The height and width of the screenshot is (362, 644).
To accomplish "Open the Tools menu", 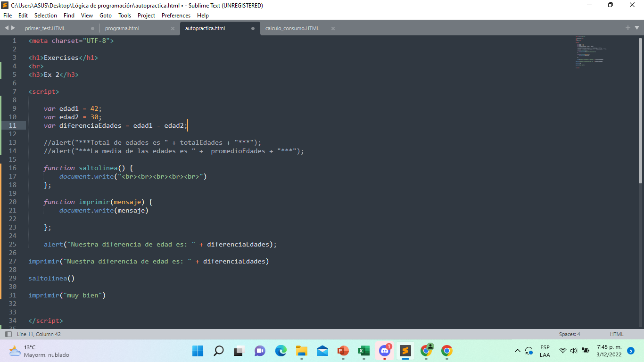I will (124, 16).
